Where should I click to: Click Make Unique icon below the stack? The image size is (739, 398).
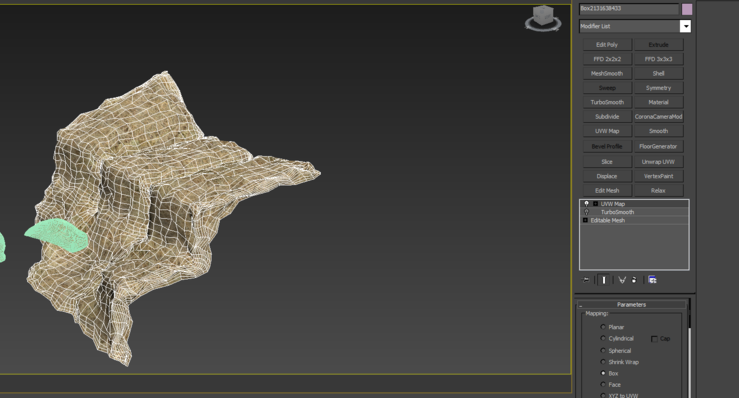[622, 280]
